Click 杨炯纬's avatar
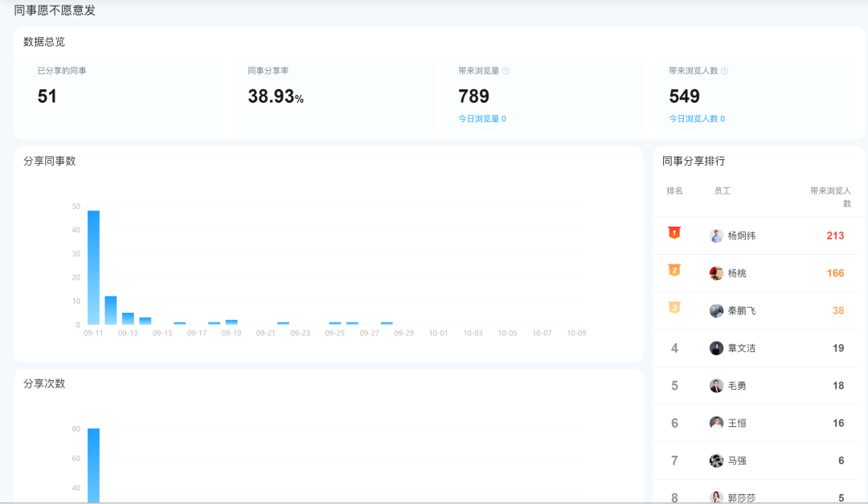 pos(716,236)
